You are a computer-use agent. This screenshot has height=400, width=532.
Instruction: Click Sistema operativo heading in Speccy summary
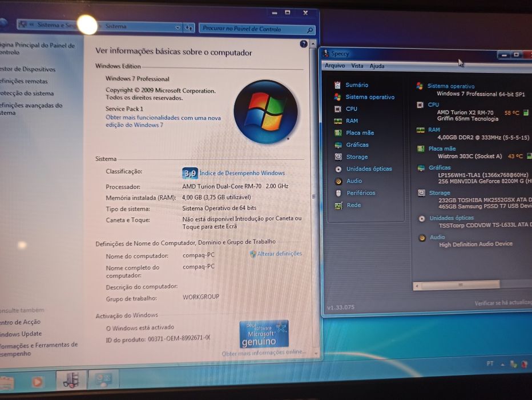coord(450,86)
